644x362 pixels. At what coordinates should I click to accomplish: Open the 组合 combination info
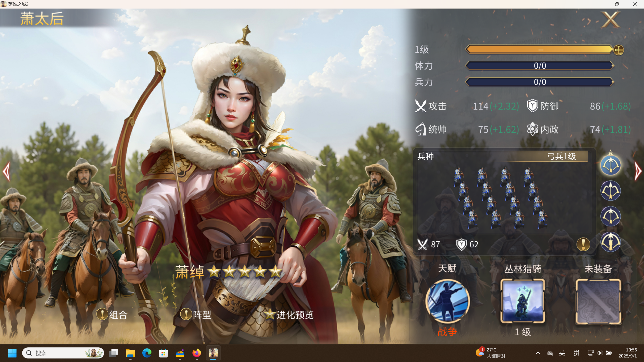pyautogui.click(x=112, y=314)
